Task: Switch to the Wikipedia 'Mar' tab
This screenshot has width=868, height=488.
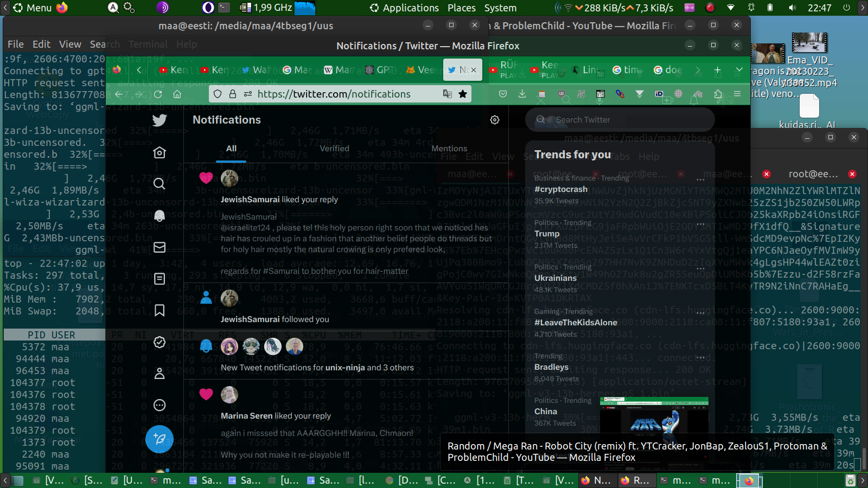Action: [x=338, y=70]
